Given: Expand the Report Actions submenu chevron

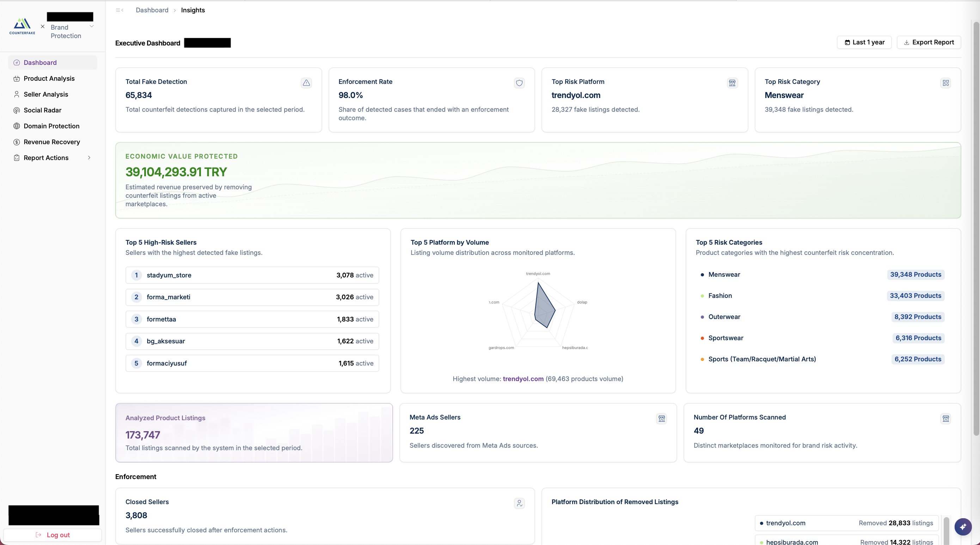Looking at the screenshot, I should pos(90,158).
